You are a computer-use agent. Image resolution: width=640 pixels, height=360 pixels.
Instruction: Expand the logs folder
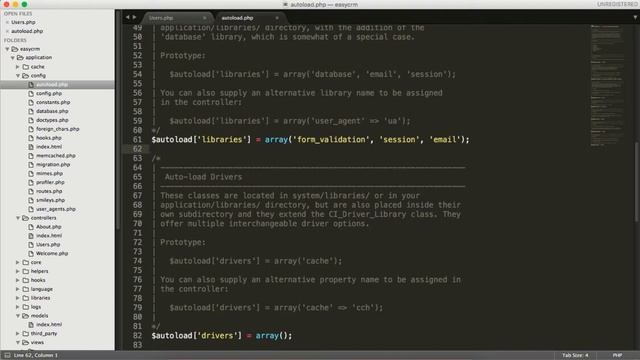[18, 307]
